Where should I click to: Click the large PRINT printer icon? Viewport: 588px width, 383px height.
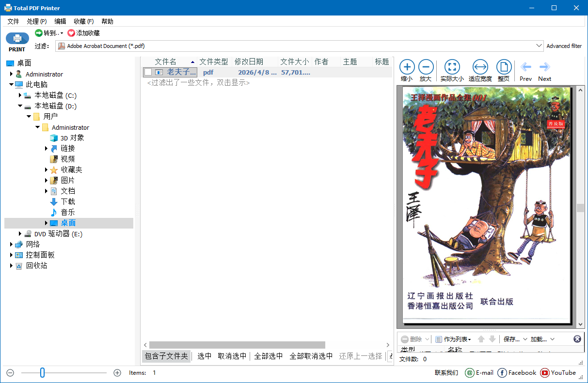17,39
